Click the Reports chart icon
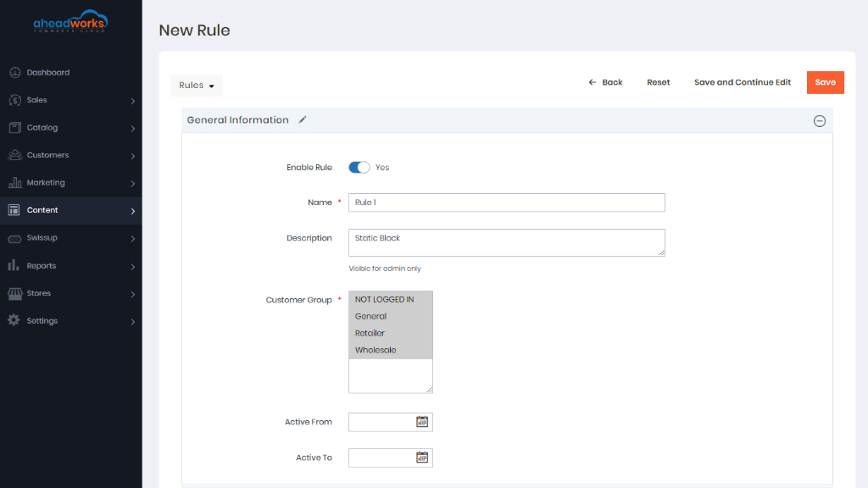The width and height of the screenshot is (868, 488). [x=14, y=265]
